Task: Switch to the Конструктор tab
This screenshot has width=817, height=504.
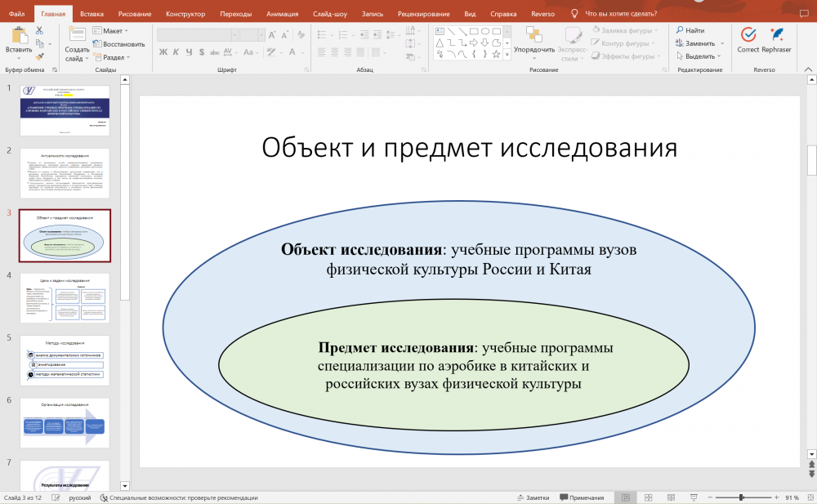Action: pyautogui.click(x=185, y=14)
